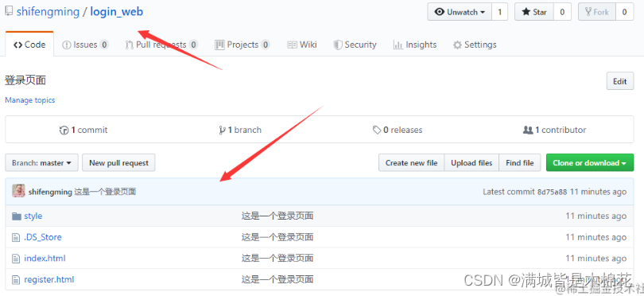Click the graph icon on Insights tab
The height and width of the screenshot is (296, 644).
(x=398, y=45)
